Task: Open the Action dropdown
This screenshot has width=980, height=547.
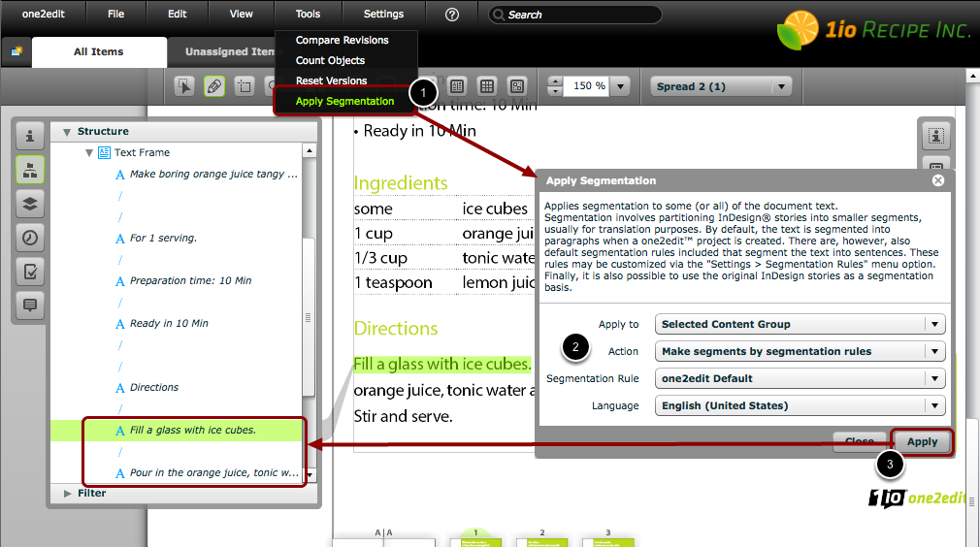Action: coord(800,351)
